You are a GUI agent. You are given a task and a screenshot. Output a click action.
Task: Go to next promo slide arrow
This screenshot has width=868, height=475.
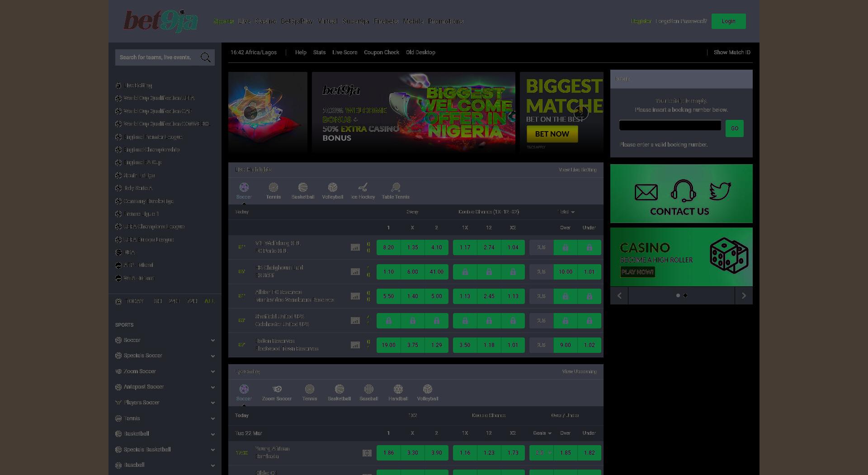(744, 295)
